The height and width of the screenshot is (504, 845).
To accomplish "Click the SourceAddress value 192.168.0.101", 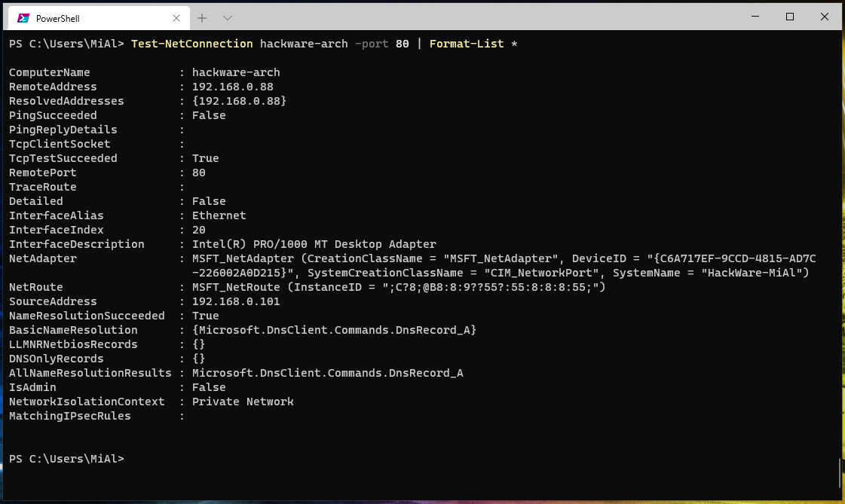I will (x=236, y=301).
